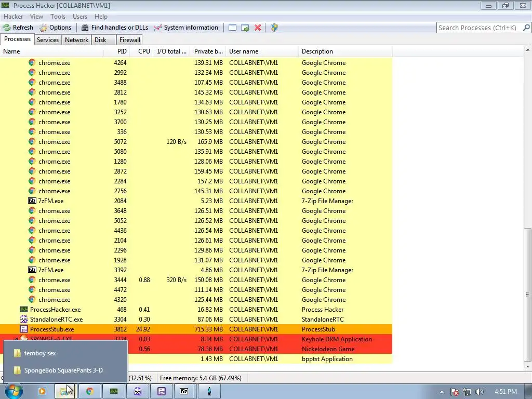This screenshot has width=532, height=399.
Task: Select the StandaloneRTC.exe process name
Action: [56, 320]
